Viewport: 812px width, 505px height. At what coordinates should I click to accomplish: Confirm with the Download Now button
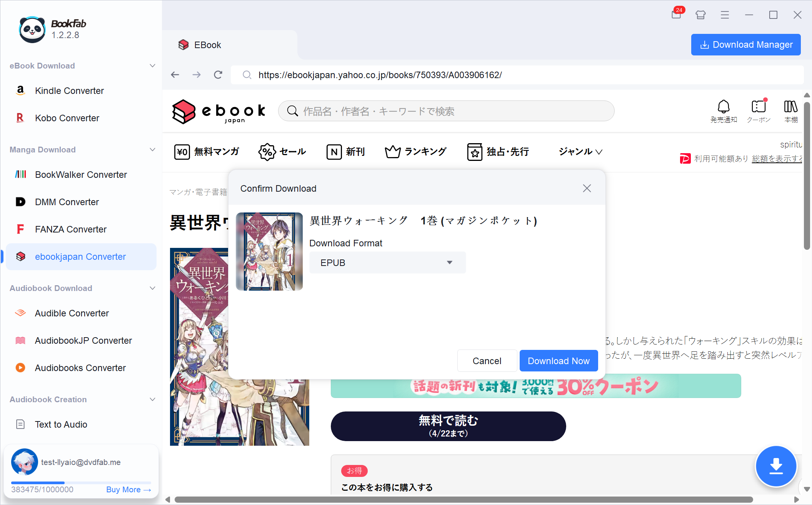click(559, 361)
